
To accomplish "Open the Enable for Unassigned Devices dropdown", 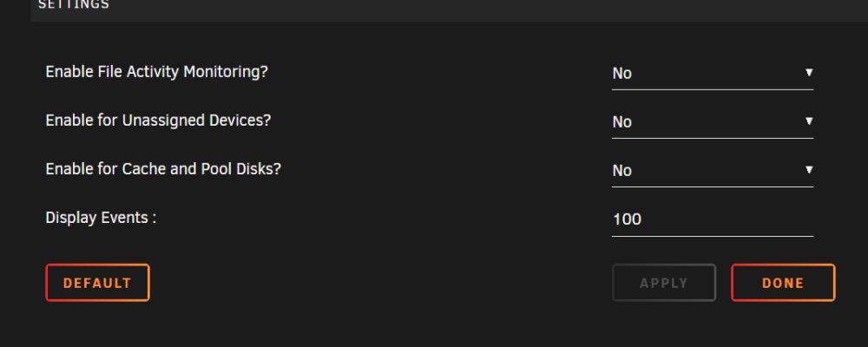I will (713, 121).
